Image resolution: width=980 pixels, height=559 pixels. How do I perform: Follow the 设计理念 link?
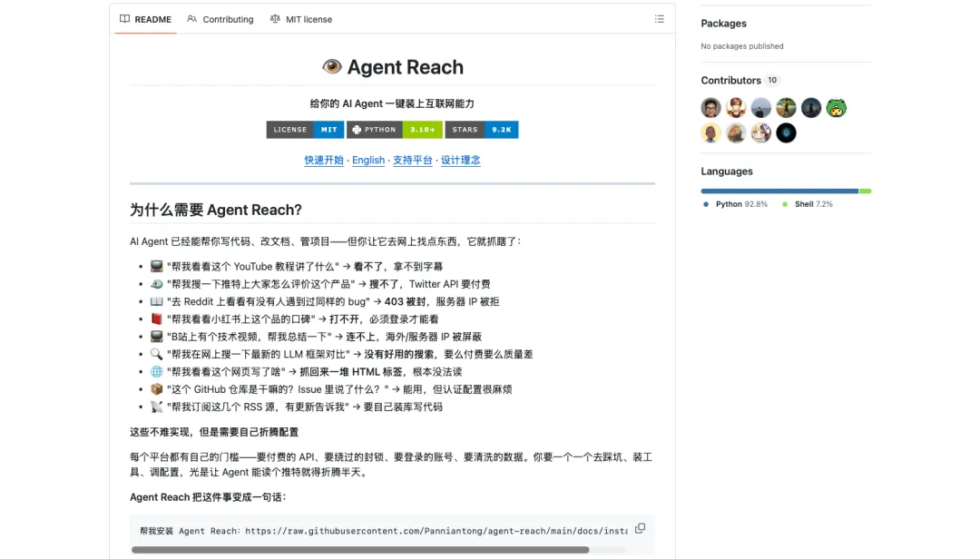461,160
